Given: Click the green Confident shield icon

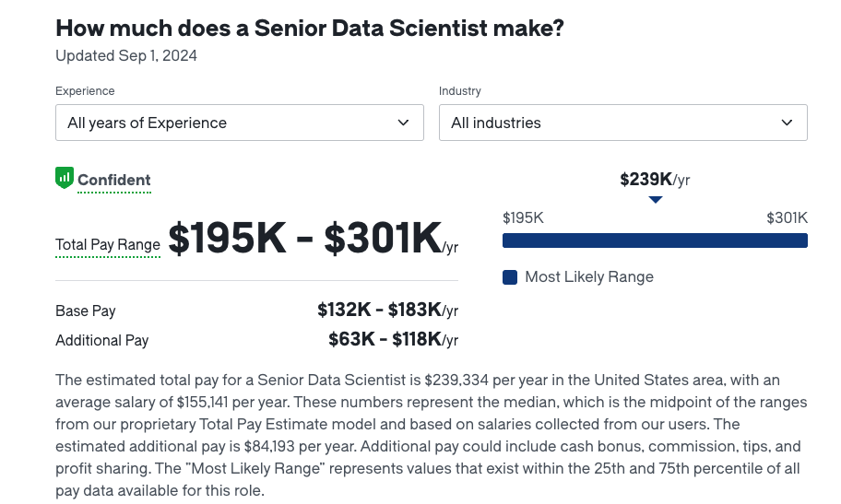Looking at the screenshot, I should [x=65, y=178].
